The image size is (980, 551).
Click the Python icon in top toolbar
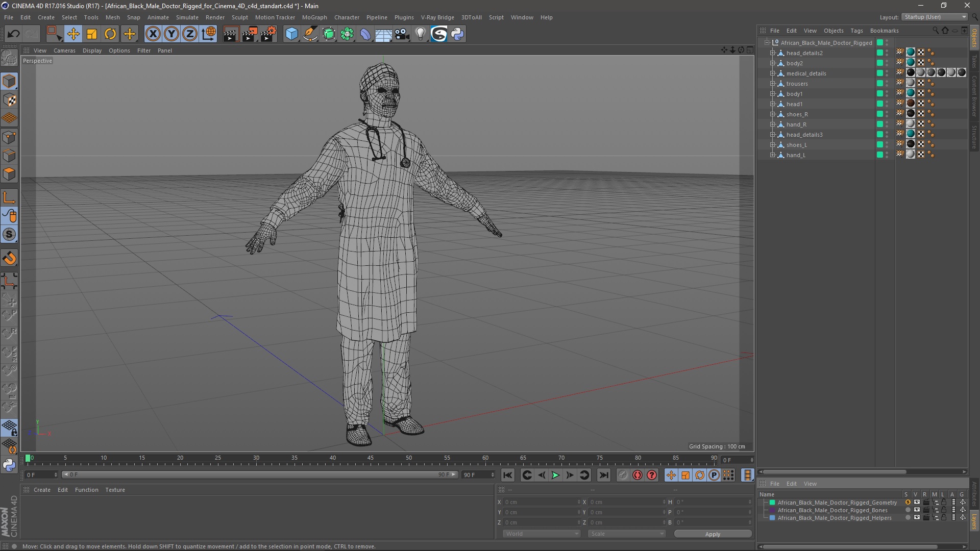(458, 34)
